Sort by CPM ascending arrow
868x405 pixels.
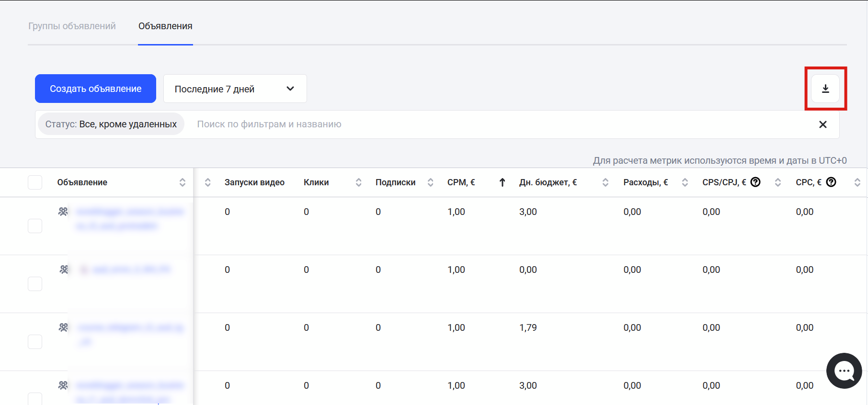[502, 182]
